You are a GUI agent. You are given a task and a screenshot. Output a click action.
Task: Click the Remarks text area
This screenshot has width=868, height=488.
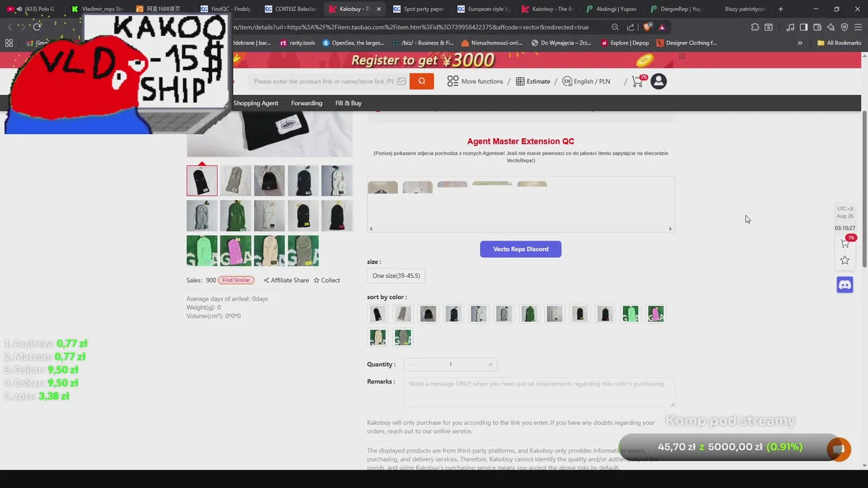539,392
